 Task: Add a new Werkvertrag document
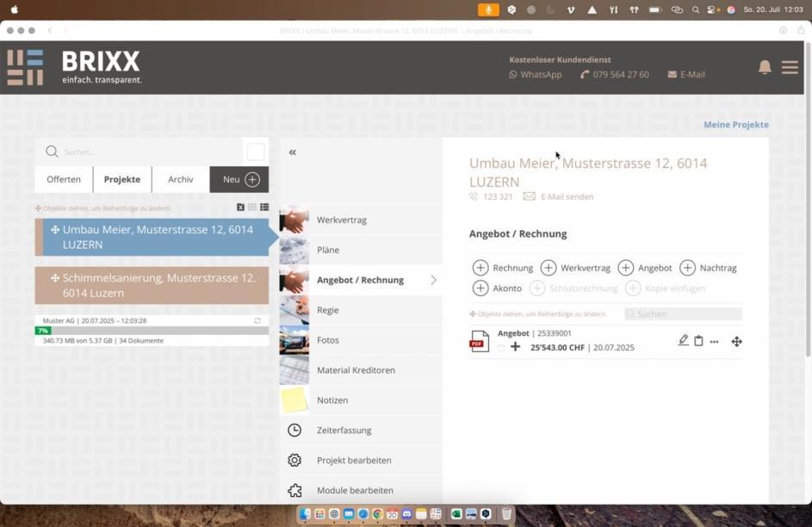[x=575, y=268]
